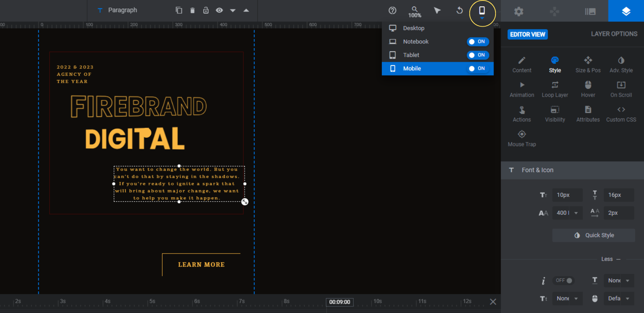Open Size & Pos options
The width and height of the screenshot is (644, 313).
pyautogui.click(x=588, y=65)
